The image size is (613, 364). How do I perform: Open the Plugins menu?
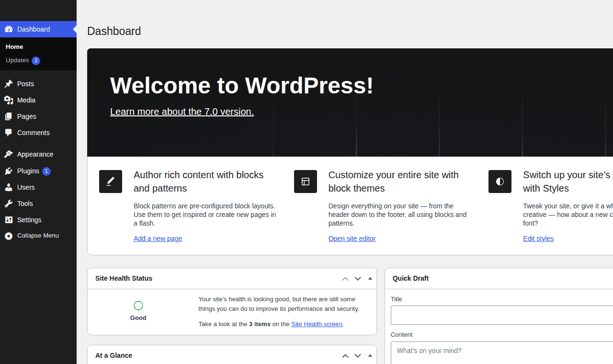pos(38,171)
